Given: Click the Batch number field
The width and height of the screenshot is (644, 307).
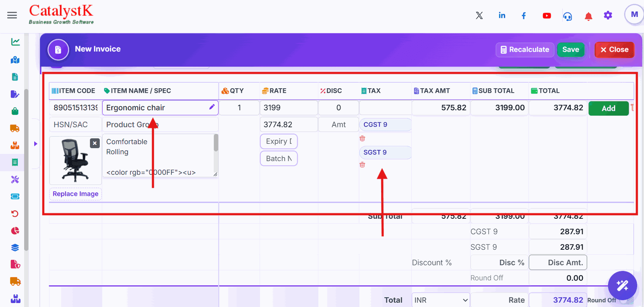Looking at the screenshot, I should [x=279, y=159].
